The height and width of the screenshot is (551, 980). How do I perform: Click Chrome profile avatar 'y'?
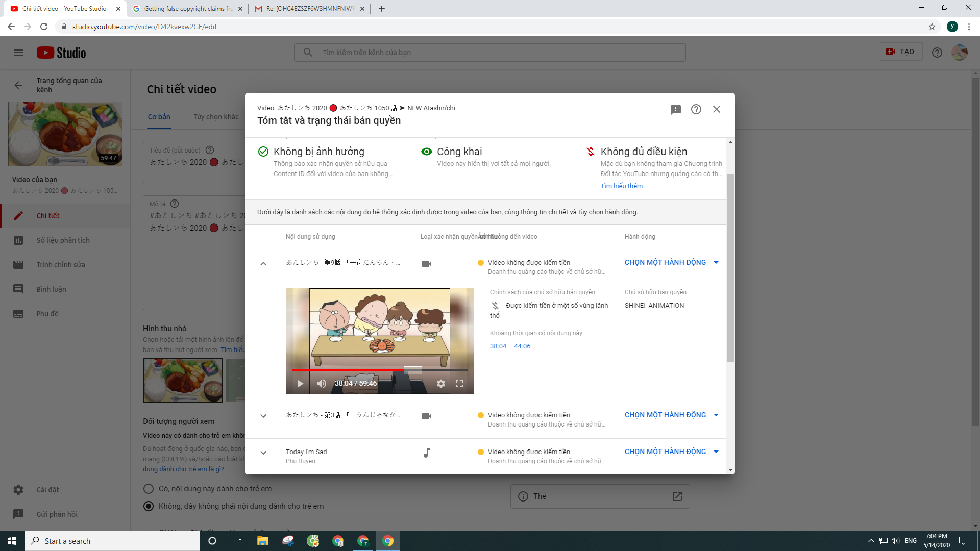[x=952, y=27]
